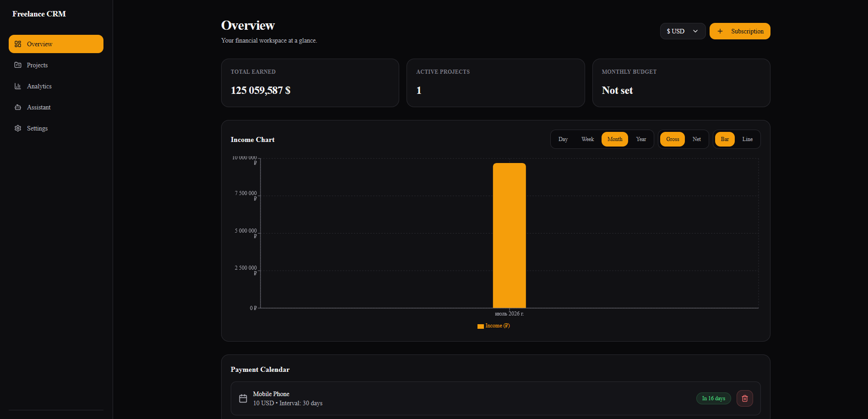
Task: Click the Overview page heading
Action: (x=248, y=25)
